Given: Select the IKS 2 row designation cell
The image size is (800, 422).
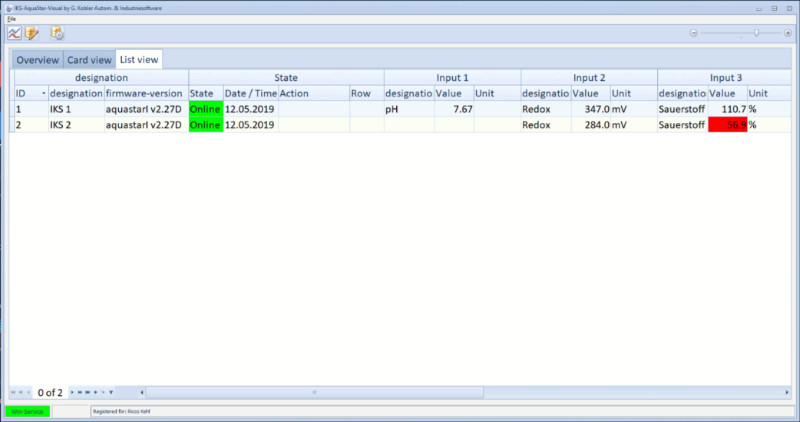Looking at the screenshot, I should 75,125.
